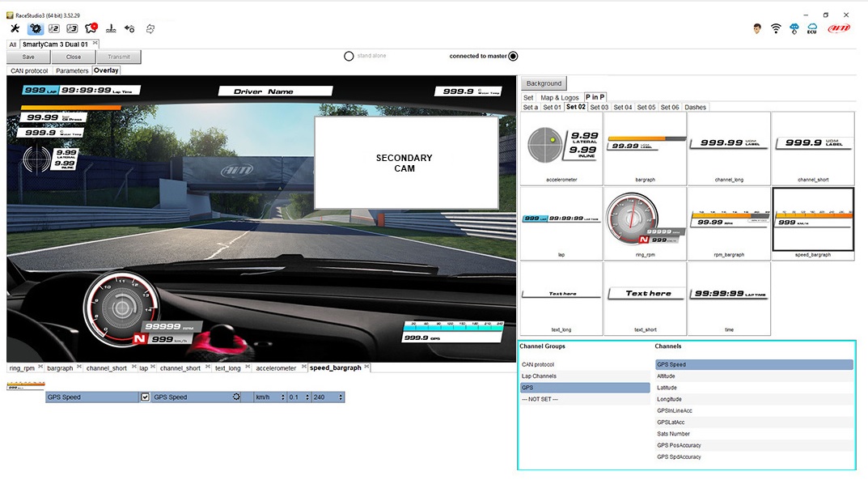
Task: Open the track map icon with red badge
Action: 91,28
